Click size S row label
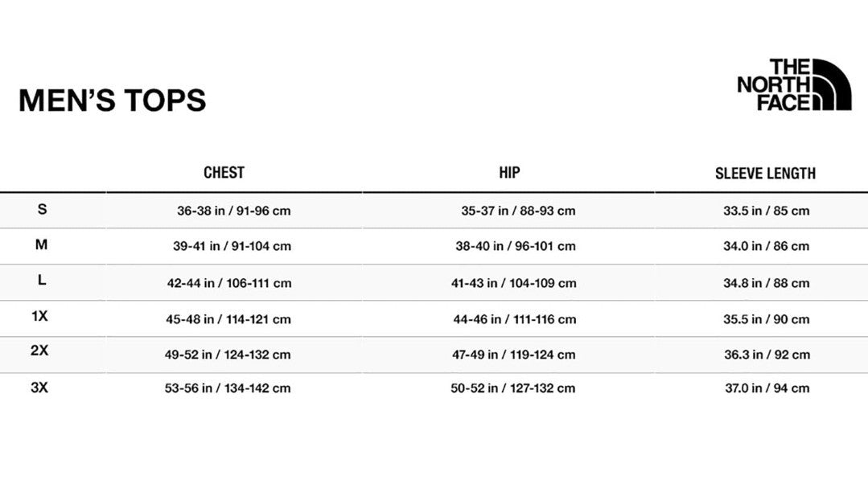Screen dimensions: 868x497 click(42, 209)
